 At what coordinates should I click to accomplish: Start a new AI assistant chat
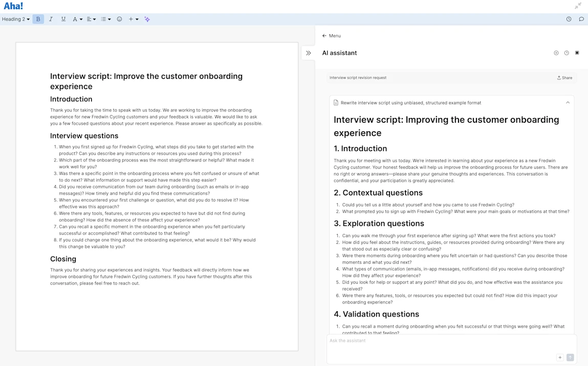[556, 53]
